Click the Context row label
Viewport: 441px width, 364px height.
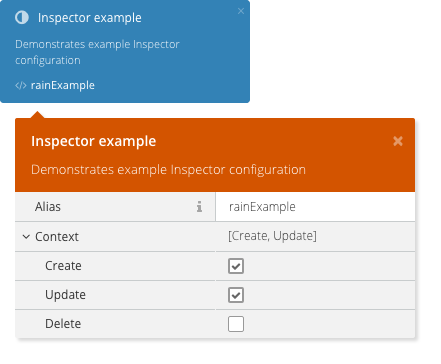click(57, 237)
